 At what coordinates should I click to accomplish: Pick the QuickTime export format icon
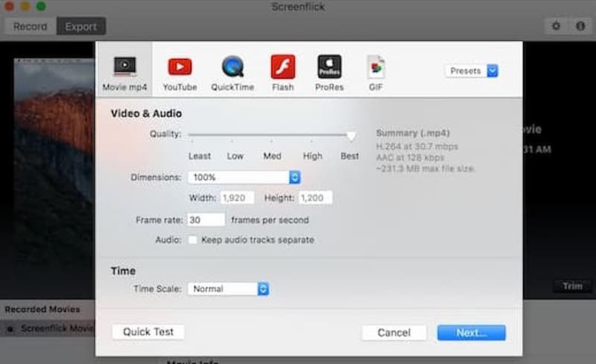coord(232,67)
